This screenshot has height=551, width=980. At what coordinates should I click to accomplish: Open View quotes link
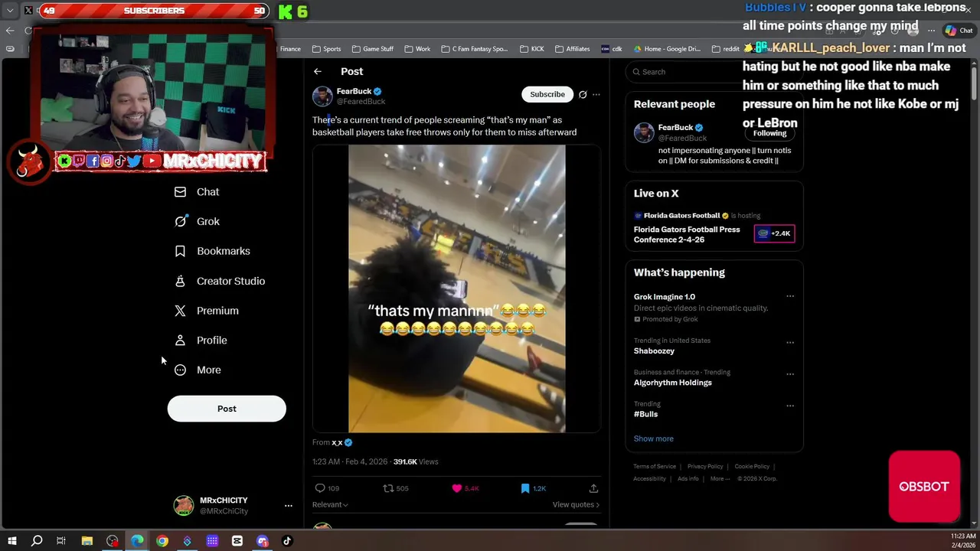coord(576,504)
